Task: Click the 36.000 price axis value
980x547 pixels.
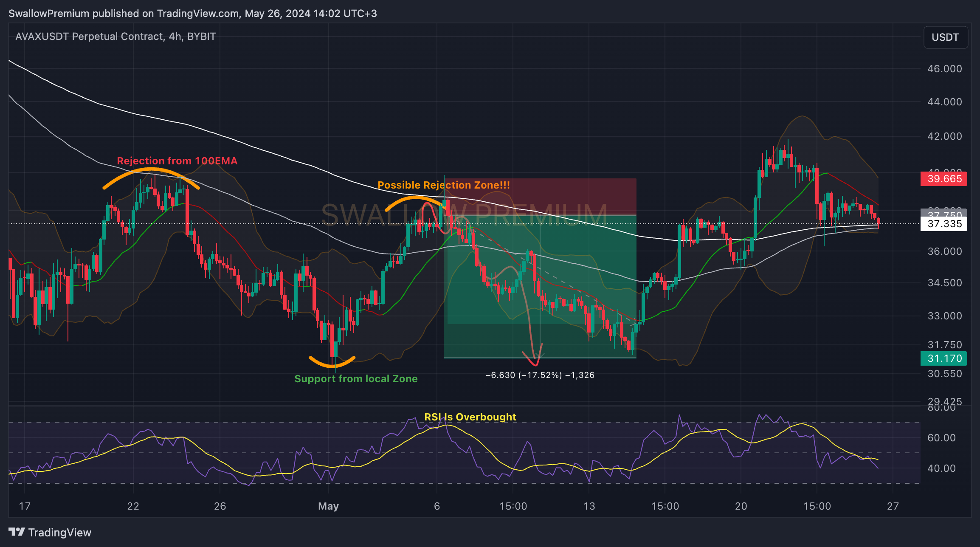Action: [x=945, y=251]
